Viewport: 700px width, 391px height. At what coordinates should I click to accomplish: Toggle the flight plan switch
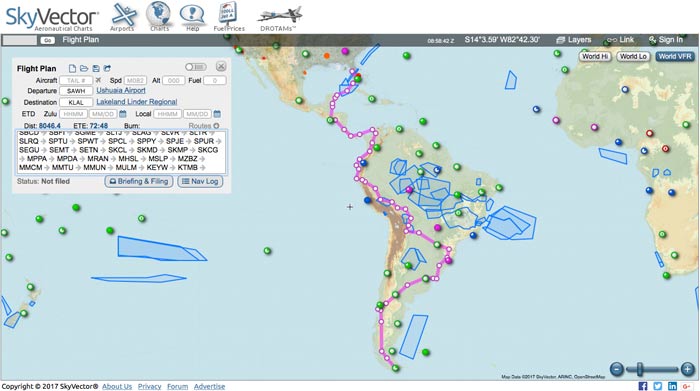coord(196,67)
